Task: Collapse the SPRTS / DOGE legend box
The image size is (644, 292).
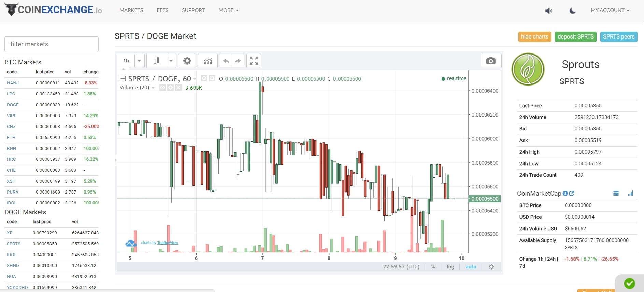Action: pos(123,79)
